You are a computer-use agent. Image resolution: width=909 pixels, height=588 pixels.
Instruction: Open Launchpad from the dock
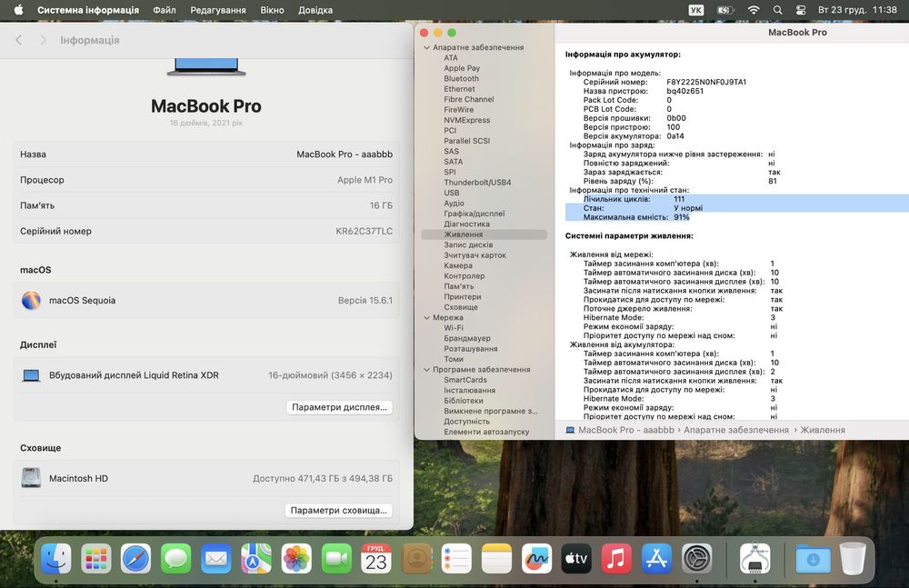tap(96, 558)
